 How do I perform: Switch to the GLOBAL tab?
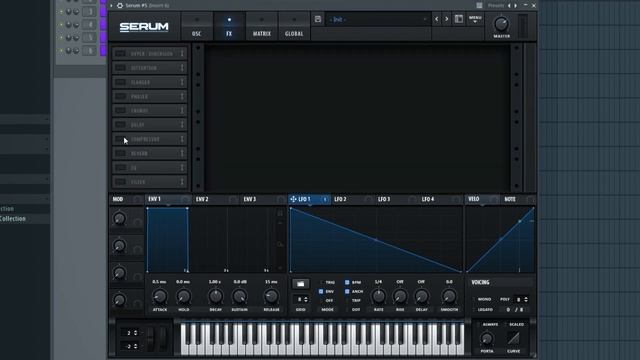pyautogui.click(x=294, y=26)
